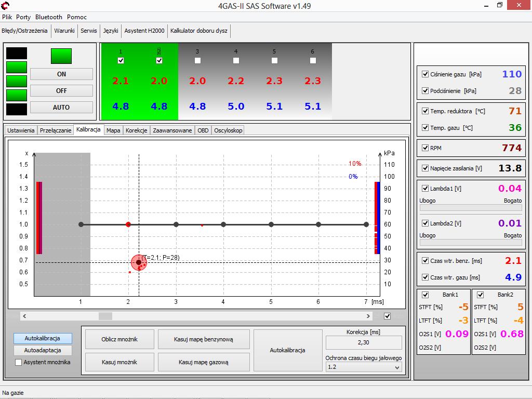532x399 pixels.
Task: Check injector cylinder 5 checkbox
Action: click(x=274, y=60)
